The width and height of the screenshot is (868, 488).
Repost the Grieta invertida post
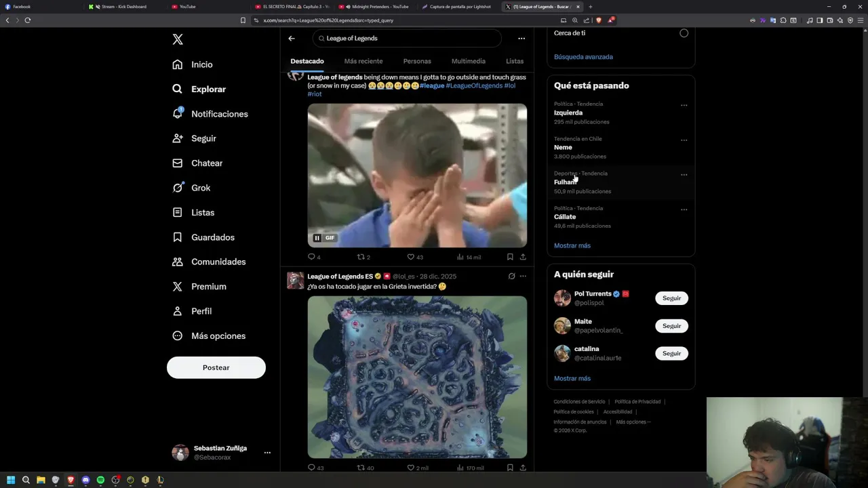click(x=366, y=468)
